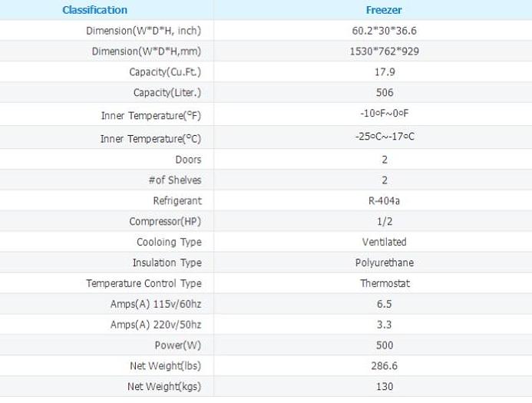Click the amps value 3.3
Screen dimensions: 532x403
pos(385,324)
